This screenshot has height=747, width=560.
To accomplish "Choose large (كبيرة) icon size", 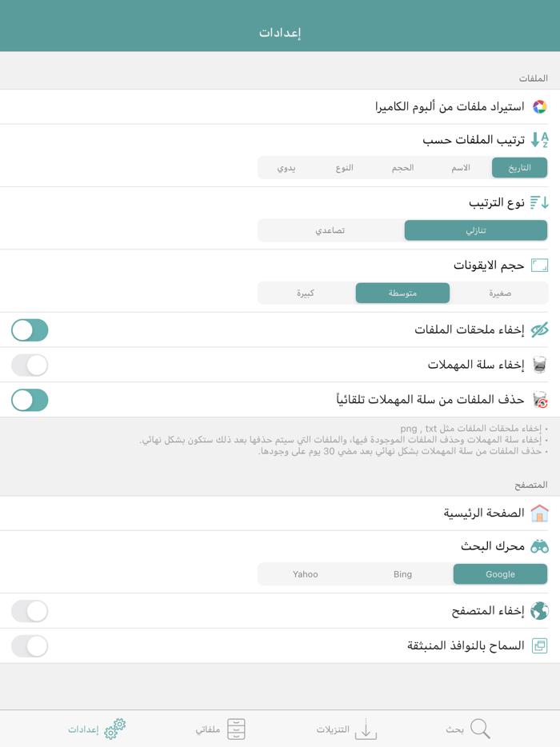I will (x=305, y=293).
